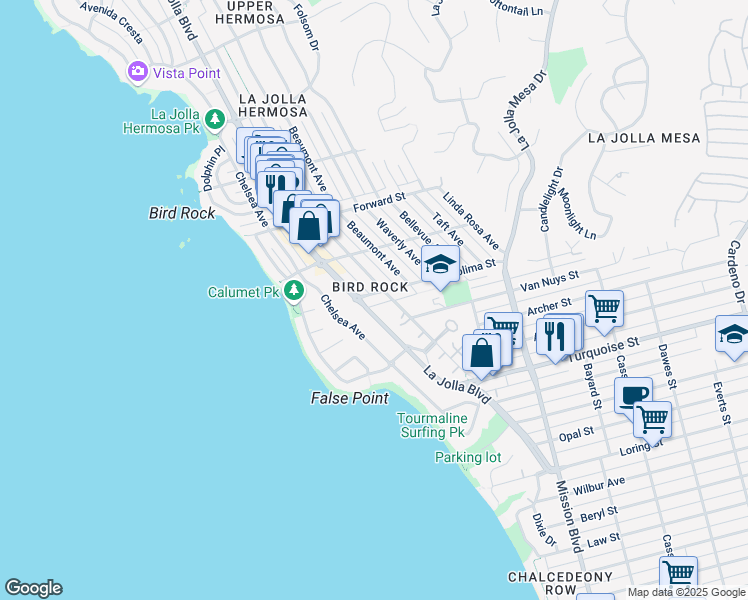Select the Parking lot label
748x600 pixels.
tap(468, 457)
